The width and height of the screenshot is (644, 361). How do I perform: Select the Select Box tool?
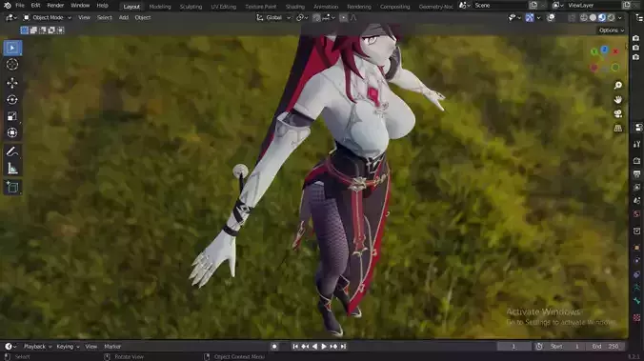[x=12, y=48]
